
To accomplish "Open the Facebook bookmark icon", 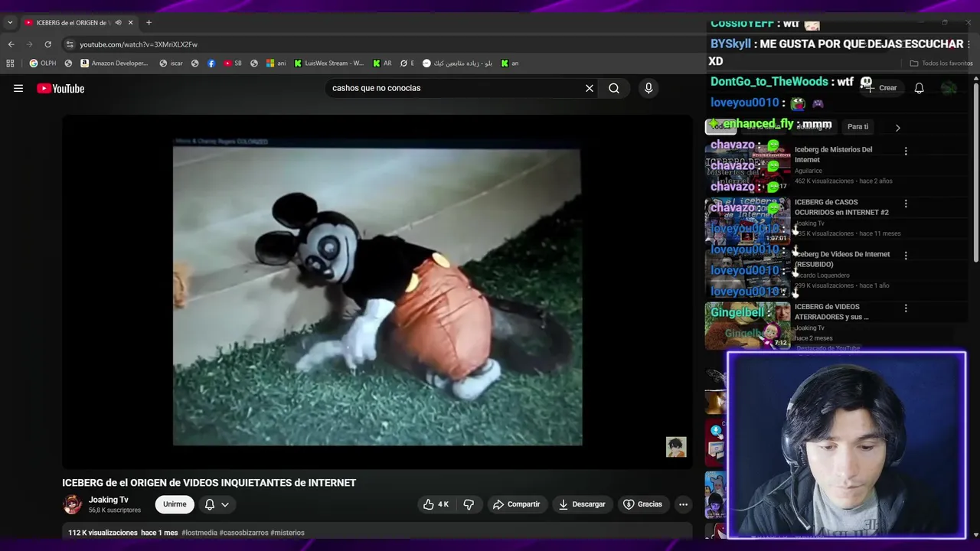I will [x=211, y=64].
